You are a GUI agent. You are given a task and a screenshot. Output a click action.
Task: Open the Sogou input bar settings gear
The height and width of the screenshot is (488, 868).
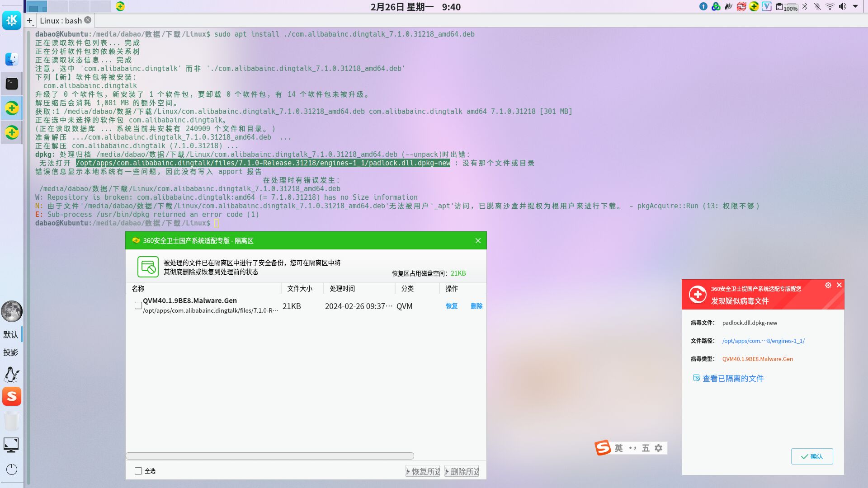point(659,448)
